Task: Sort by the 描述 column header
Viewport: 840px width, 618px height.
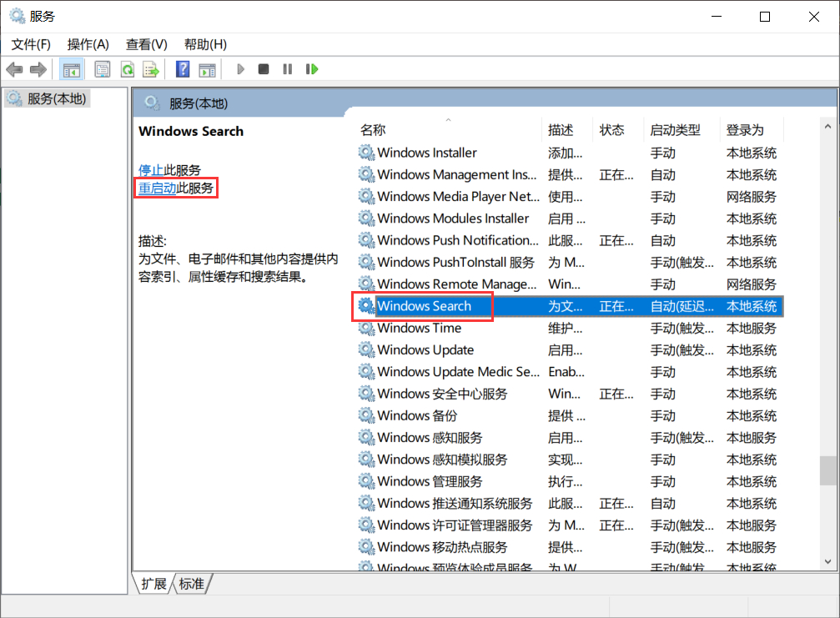Action: 561,130
